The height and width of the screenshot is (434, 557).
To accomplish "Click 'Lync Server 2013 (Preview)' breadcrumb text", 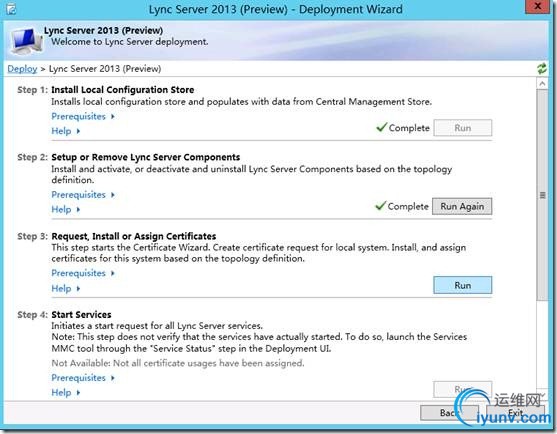I will (105, 69).
